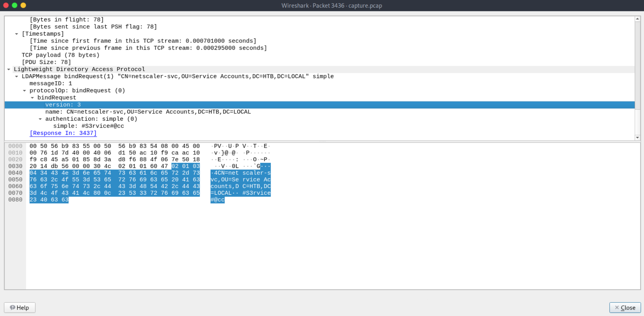This screenshot has height=316, width=644.
Task: Select Time since previous frame row
Action: [319, 48]
